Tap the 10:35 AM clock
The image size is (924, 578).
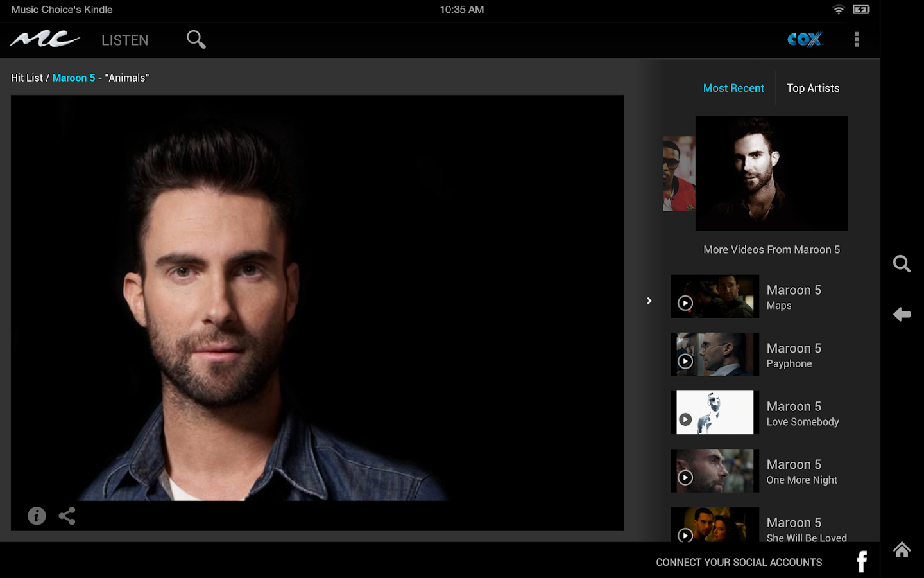tap(462, 10)
